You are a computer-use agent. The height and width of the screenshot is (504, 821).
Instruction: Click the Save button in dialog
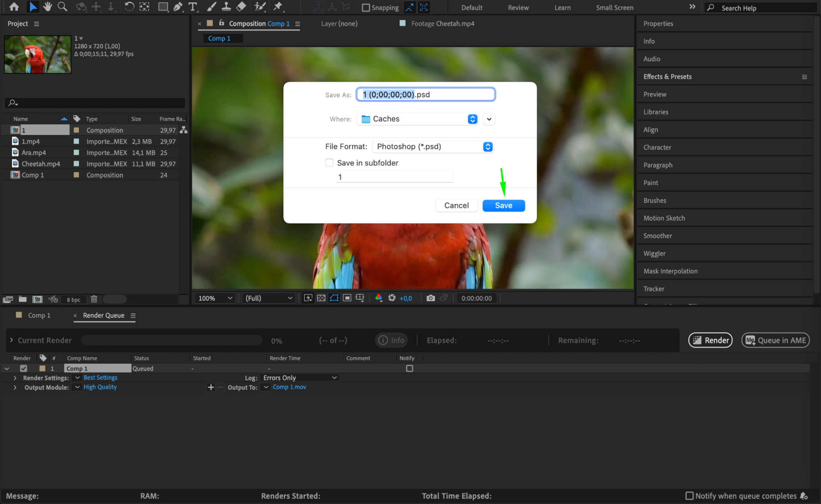point(504,205)
